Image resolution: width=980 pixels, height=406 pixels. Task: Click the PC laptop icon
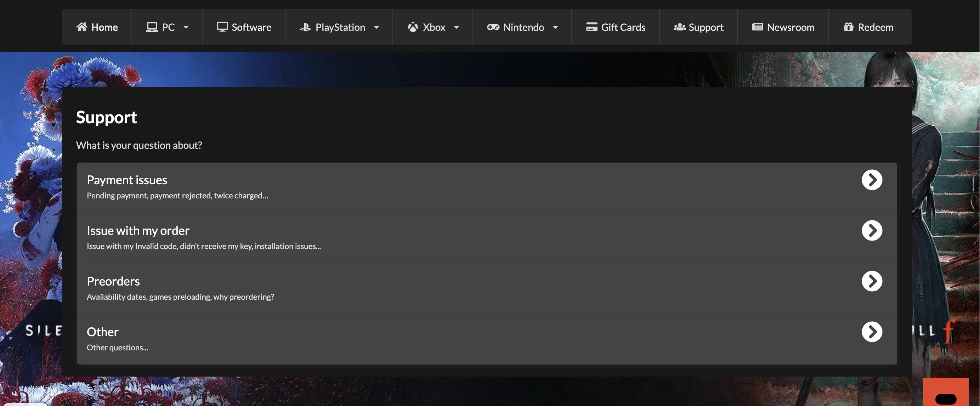(x=152, y=27)
